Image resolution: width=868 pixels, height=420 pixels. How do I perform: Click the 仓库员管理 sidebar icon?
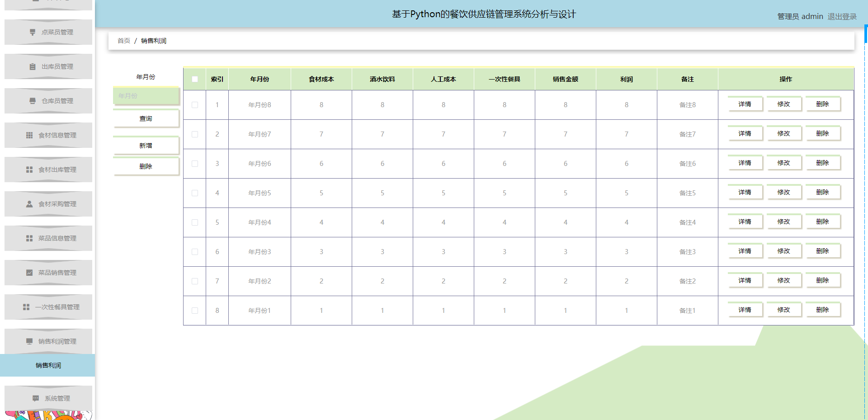33,101
